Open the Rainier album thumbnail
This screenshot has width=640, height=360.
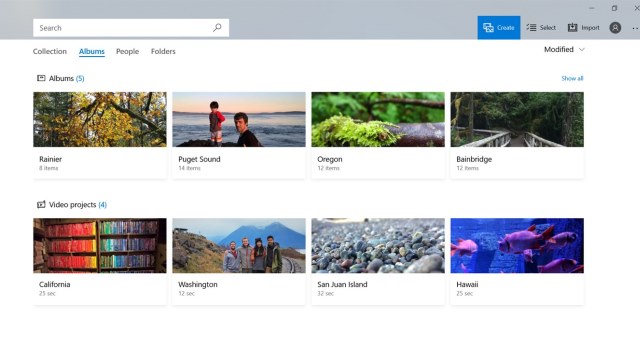tap(100, 119)
